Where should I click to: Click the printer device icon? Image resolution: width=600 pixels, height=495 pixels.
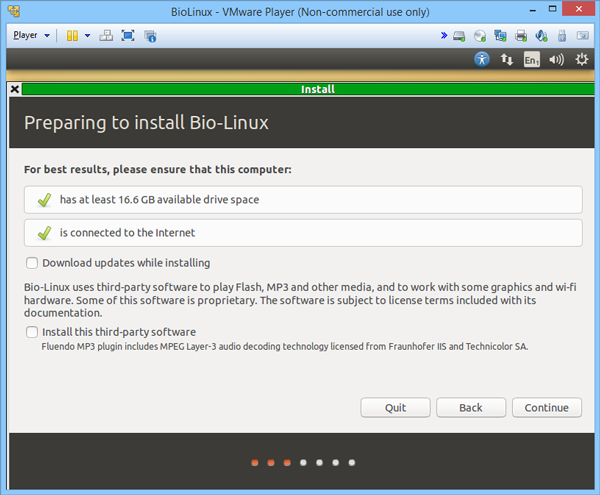pyautogui.click(x=520, y=36)
